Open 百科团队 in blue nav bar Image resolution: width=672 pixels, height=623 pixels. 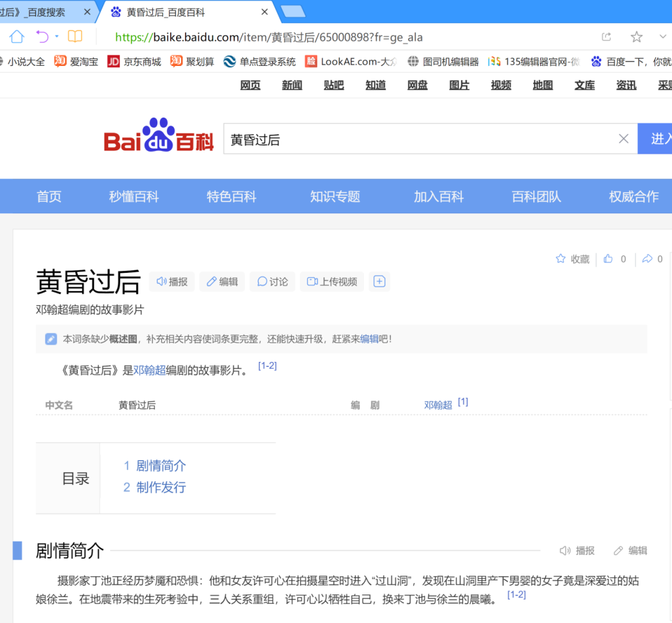tap(536, 196)
